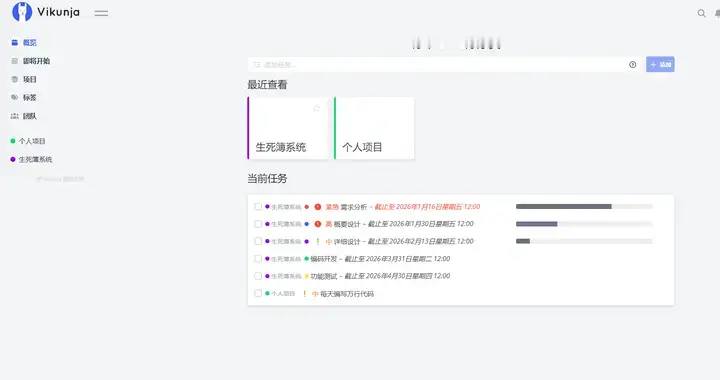Screen dimensions: 720x380
Task: Check off the 编码开发 task
Action: click(258, 259)
